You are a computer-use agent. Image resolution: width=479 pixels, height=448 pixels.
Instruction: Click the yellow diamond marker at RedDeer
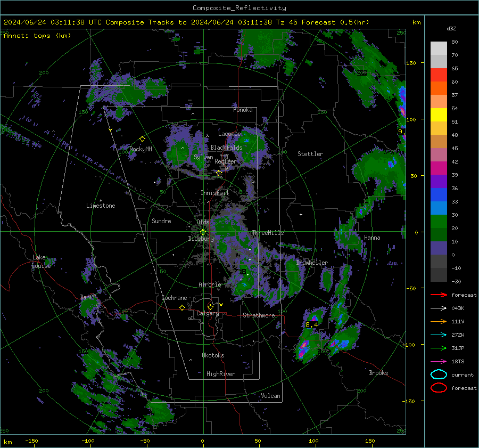219,173
